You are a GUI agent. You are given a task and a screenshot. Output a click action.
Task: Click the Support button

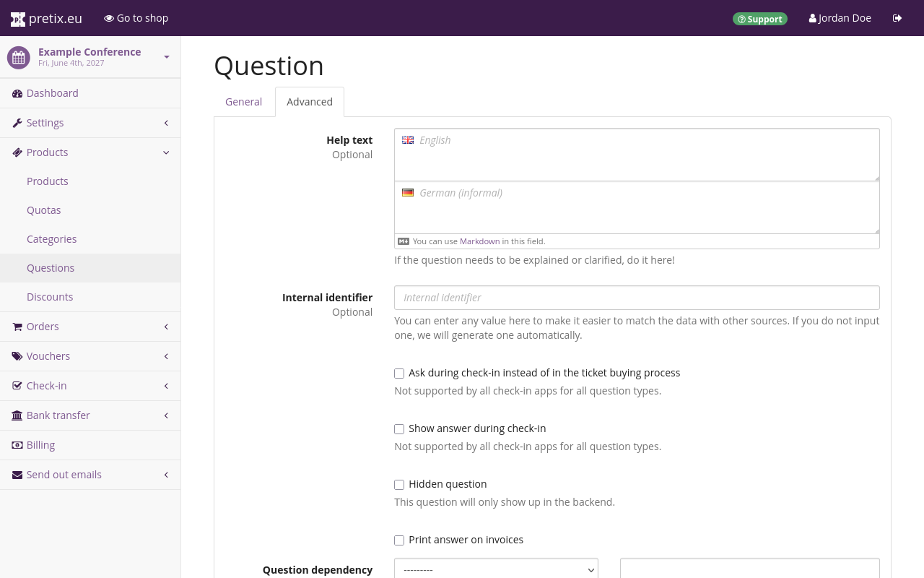click(760, 19)
